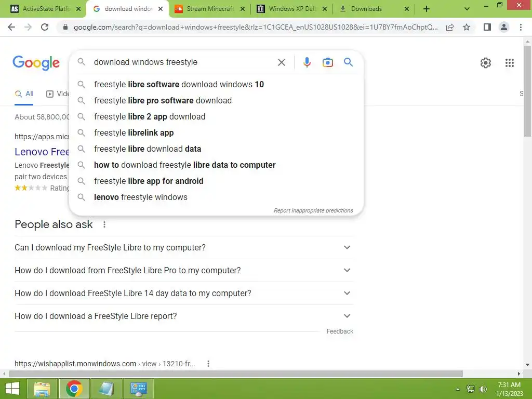The width and height of the screenshot is (532, 399).
Task: Switch to Windows XP Delta tab
Action: (x=292, y=9)
